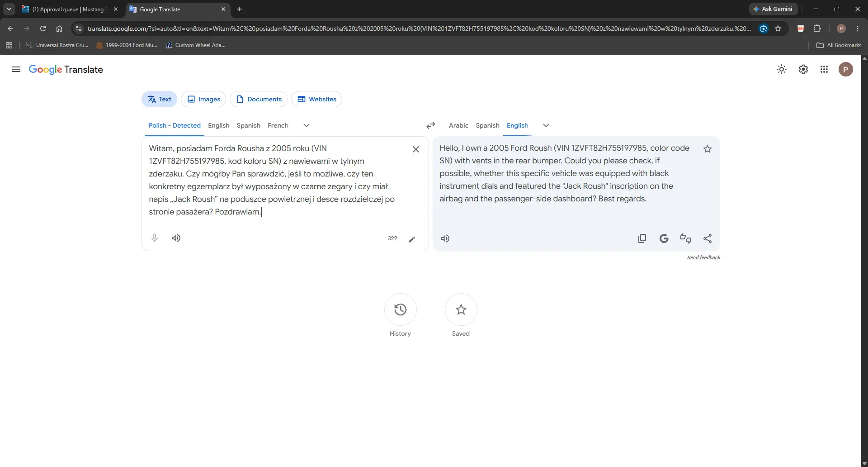
Task: Search translation on Google
Action: pos(664,238)
